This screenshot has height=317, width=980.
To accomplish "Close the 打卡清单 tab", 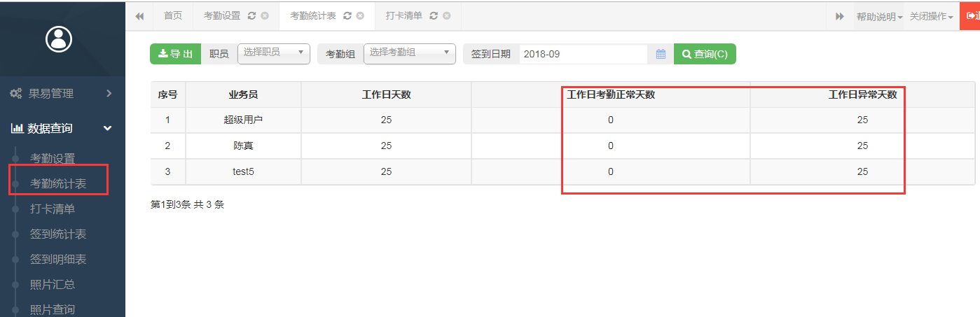I will point(446,15).
